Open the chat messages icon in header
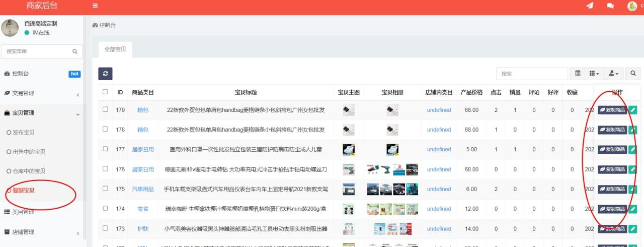The height and width of the screenshot is (247, 644). tap(610, 6)
